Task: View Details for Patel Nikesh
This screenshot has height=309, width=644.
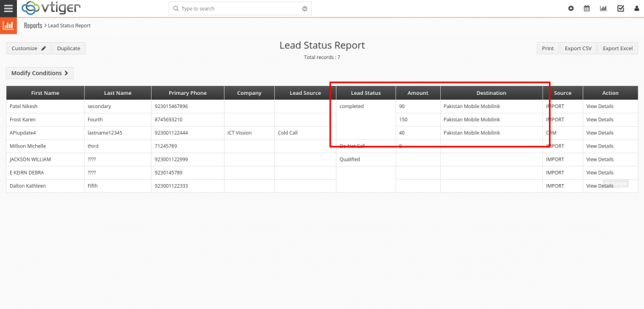Action: [x=599, y=106]
